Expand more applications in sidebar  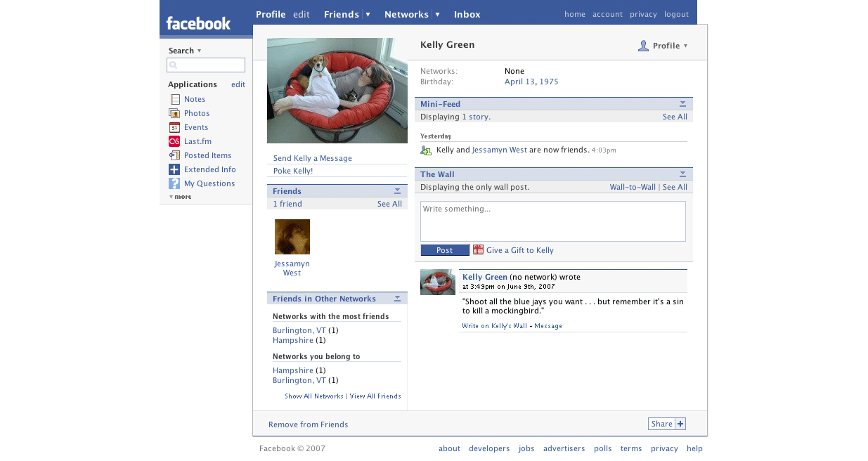coord(180,197)
